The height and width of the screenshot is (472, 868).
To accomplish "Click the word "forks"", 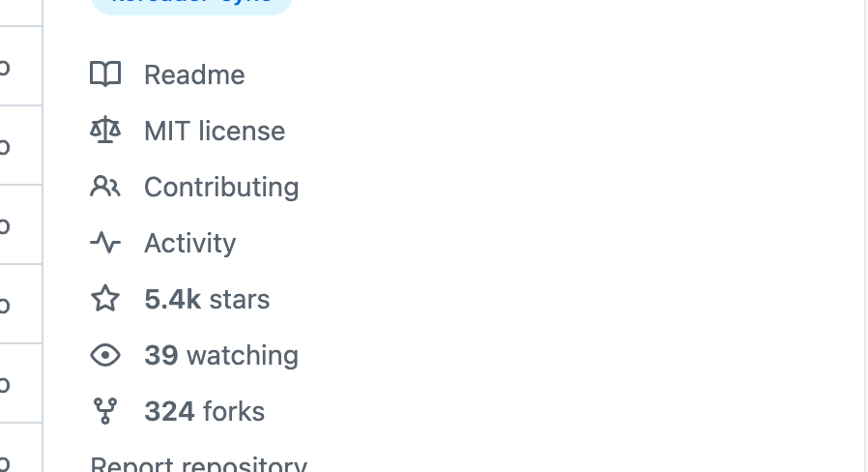I will click(x=234, y=411).
